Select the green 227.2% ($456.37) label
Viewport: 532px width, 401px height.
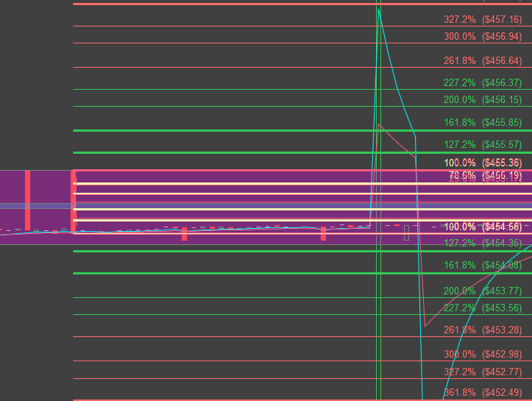(480, 83)
